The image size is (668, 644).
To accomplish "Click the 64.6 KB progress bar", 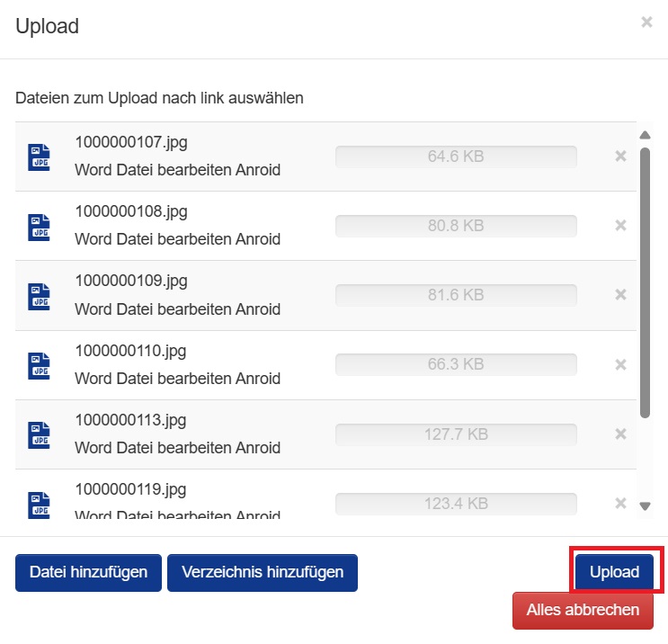I will click(x=456, y=157).
